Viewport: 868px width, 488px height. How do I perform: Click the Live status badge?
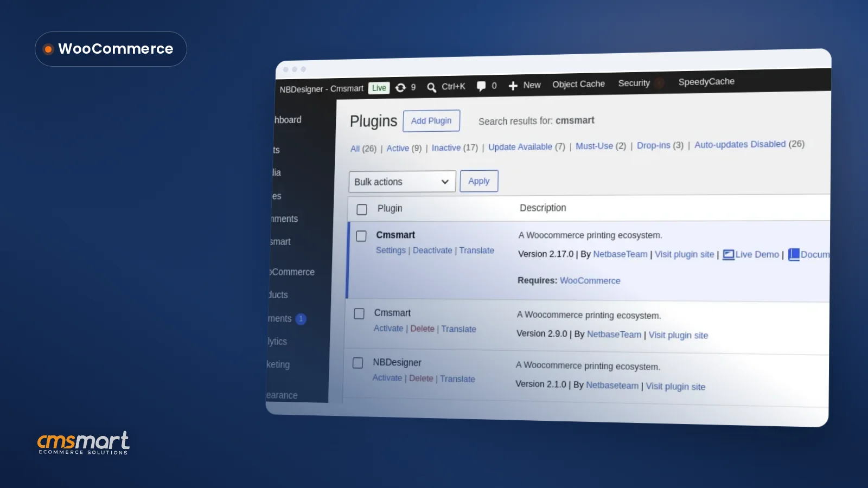click(x=379, y=88)
